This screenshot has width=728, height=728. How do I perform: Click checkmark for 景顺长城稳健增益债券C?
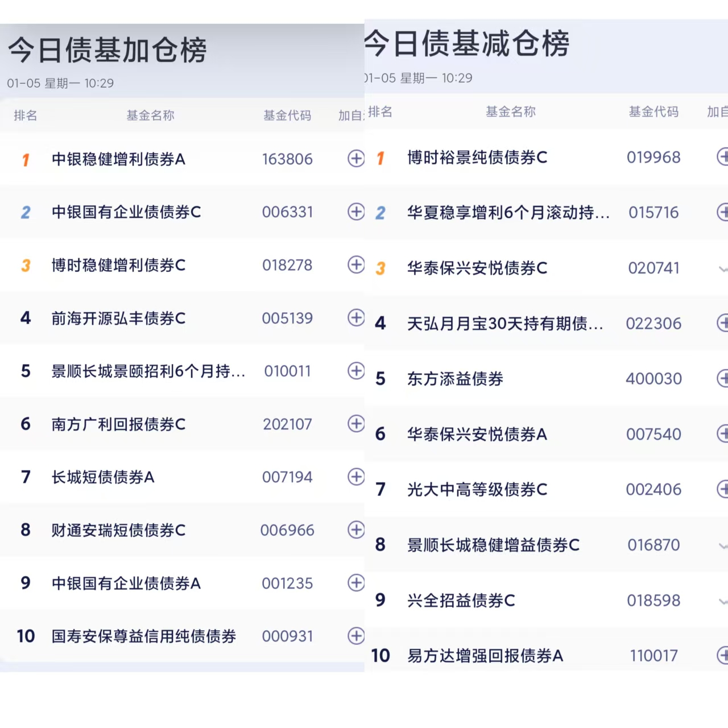coord(723,546)
